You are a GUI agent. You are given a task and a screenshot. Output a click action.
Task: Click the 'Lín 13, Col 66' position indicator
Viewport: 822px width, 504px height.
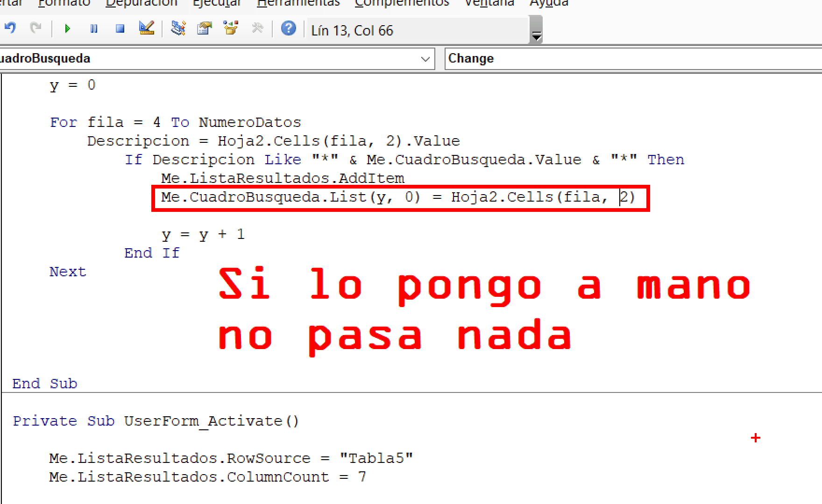point(352,31)
